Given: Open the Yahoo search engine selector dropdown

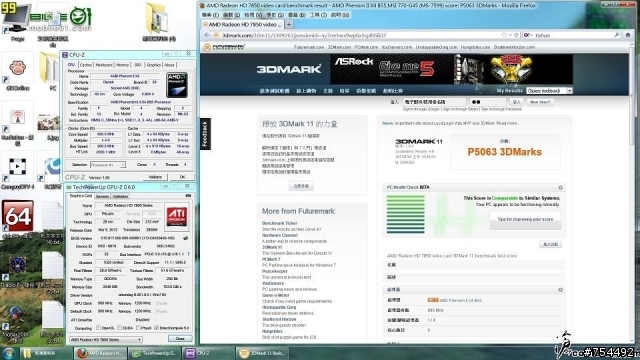Looking at the screenshot, I should [528, 36].
